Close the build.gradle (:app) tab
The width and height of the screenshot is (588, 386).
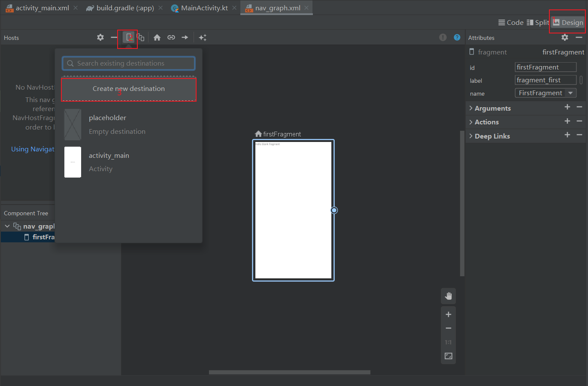161,8
